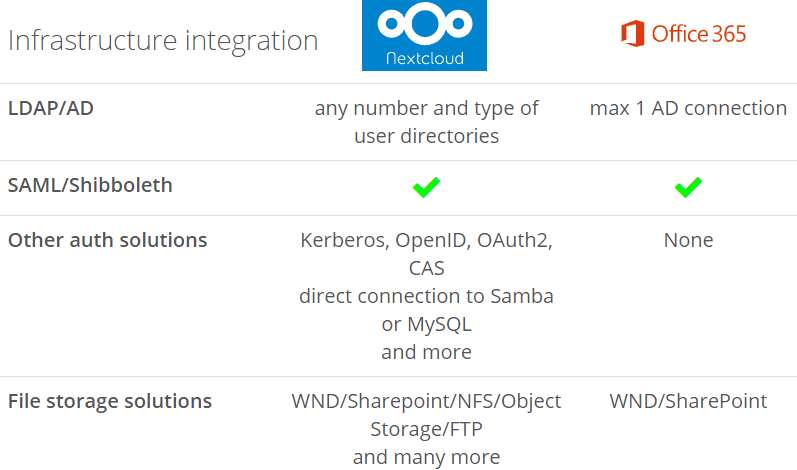This screenshot has height=470, width=797.
Task: Click the SAML/Shibboleth row label
Action: (90, 185)
